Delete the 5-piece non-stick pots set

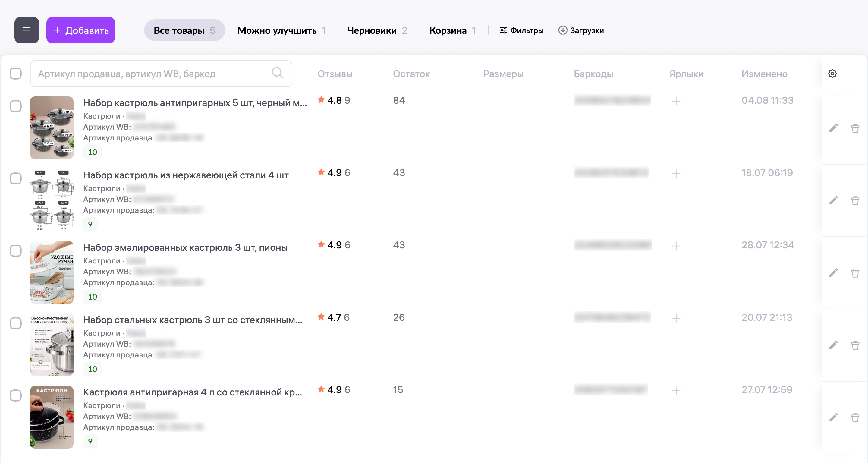tap(855, 128)
